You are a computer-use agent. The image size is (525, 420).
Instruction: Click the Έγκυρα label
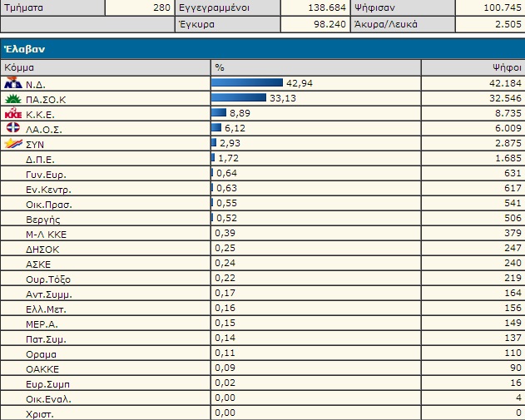196,24
